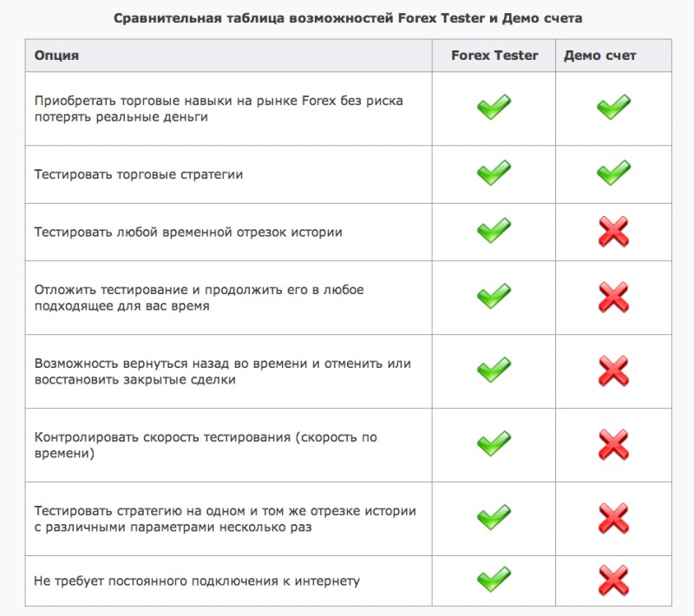Click red cross for 'Возможность вернуться назад' row

point(613,371)
